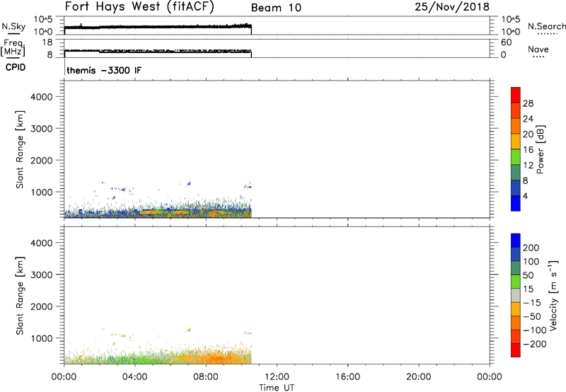Image resolution: width=566 pixels, height=392 pixels.
Task: Click the '100' velocity colorbar tick label
Action: pos(531,261)
